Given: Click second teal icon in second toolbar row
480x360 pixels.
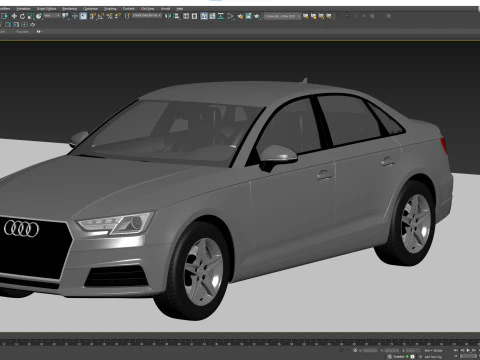Looking at the screenshot, I should point(16,25).
